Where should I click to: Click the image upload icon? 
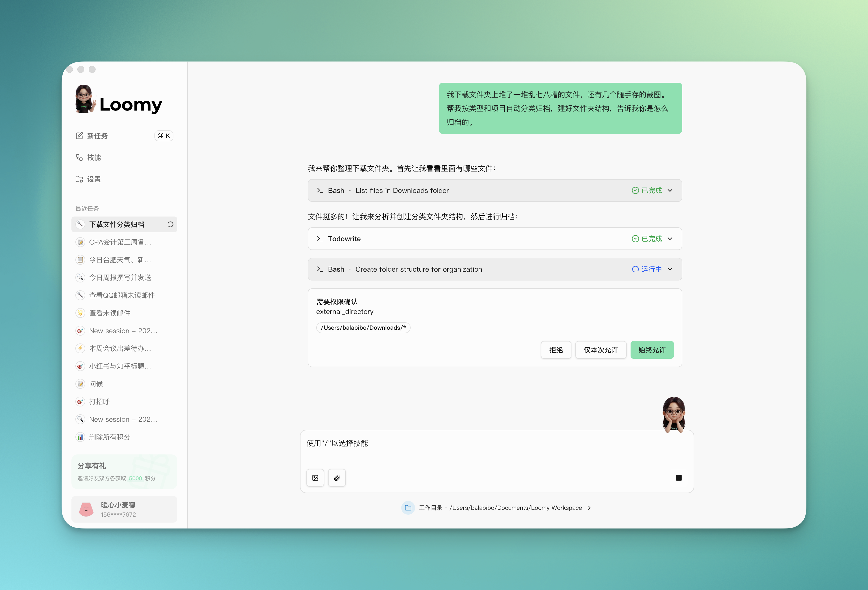point(315,478)
